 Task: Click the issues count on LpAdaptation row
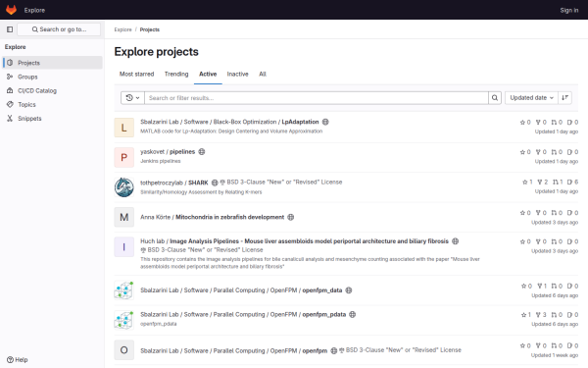click(x=572, y=122)
